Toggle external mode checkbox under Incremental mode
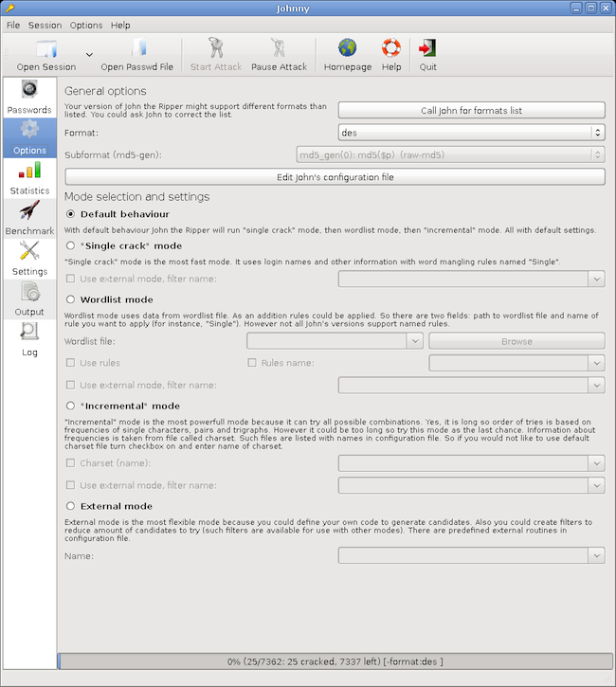This screenshot has width=616, height=687. (x=70, y=485)
